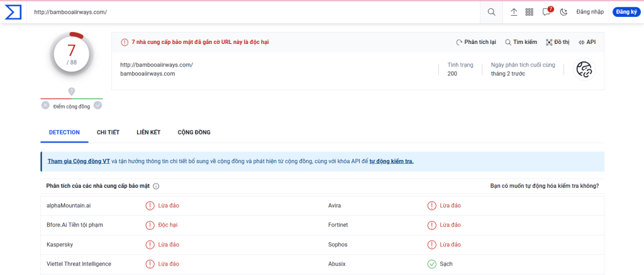This screenshot has height=275, width=644.
Task: Switch to the LIÊN KẾT tab
Action: (x=148, y=132)
